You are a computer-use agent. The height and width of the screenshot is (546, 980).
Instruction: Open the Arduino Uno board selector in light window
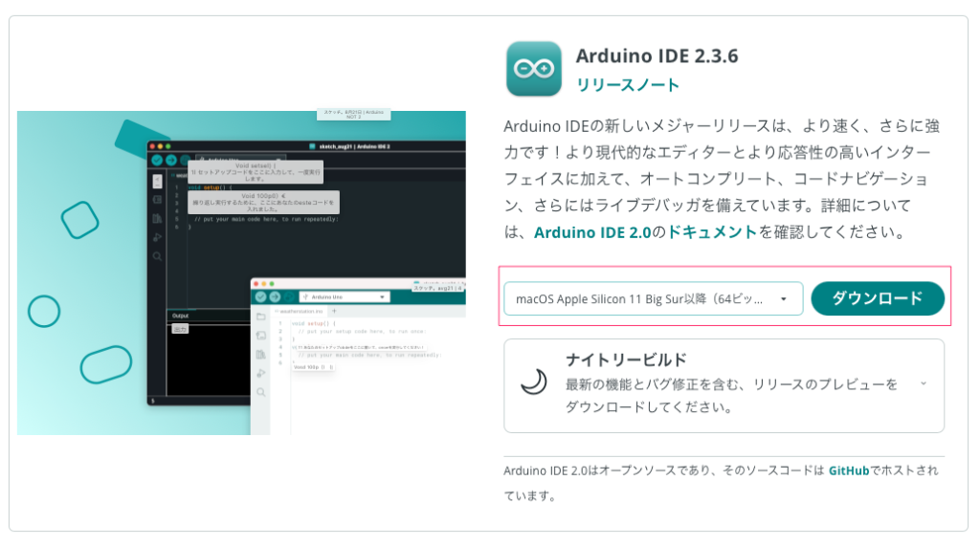[x=344, y=297]
